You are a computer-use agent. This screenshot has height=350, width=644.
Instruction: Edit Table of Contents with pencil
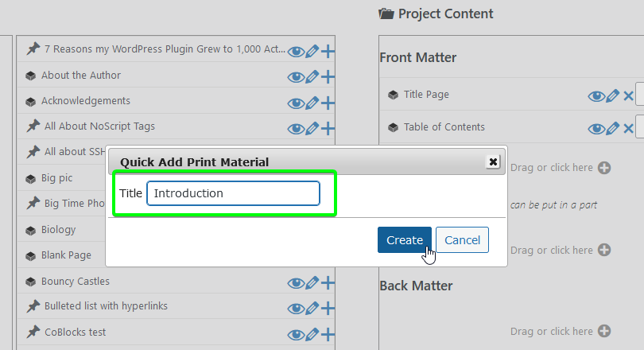[x=612, y=129]
